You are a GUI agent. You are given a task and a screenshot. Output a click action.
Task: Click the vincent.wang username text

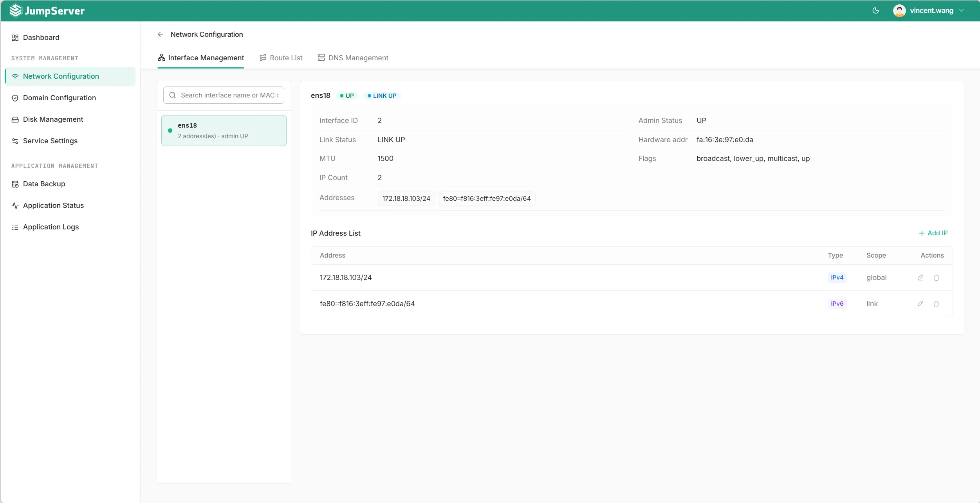(x=931, y=11)
